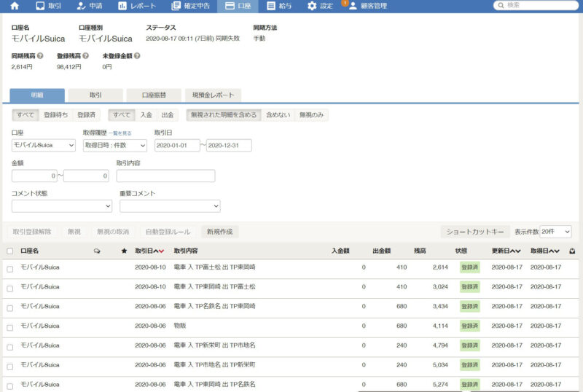
Task: Click balance value 4,794
Action: [x=440, y=345]
